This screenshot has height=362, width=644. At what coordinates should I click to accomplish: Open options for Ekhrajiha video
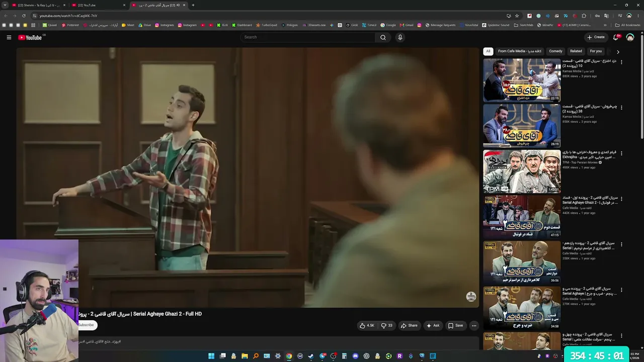click(621, 153)
